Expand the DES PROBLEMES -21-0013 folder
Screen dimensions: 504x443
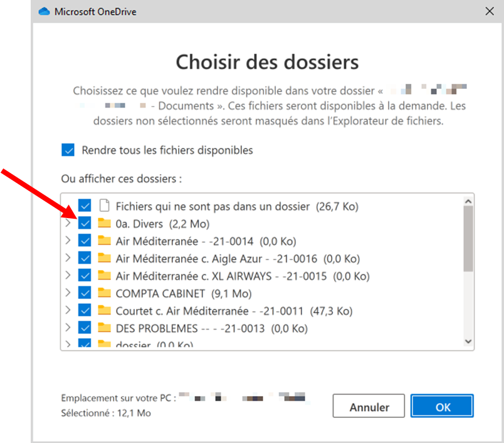click(68, 327)
